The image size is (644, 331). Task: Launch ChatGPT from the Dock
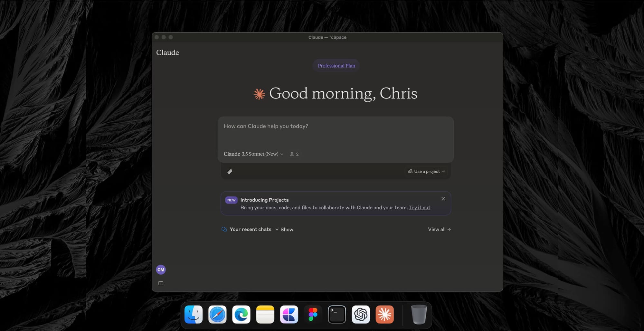pyautogui.click(x=361, y=315)
